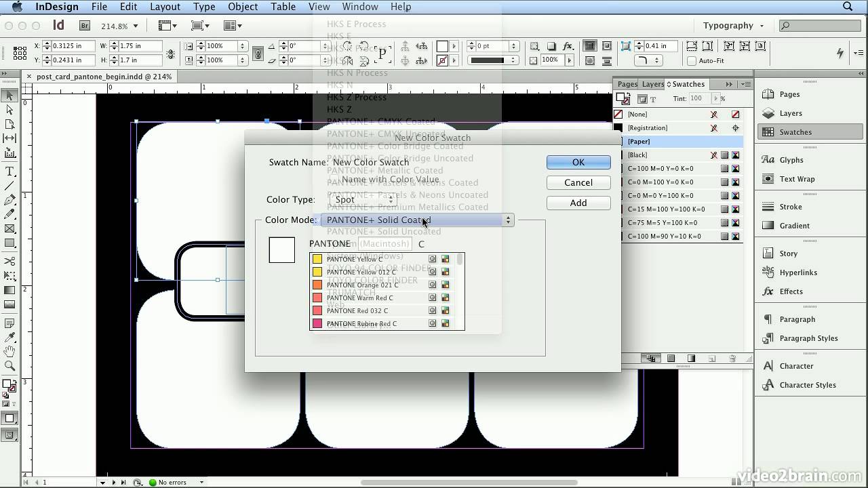868x488 pixels.
Task: Open the Screen Mode dropdown
Action: pyautogui.click(x=200, y=26)
